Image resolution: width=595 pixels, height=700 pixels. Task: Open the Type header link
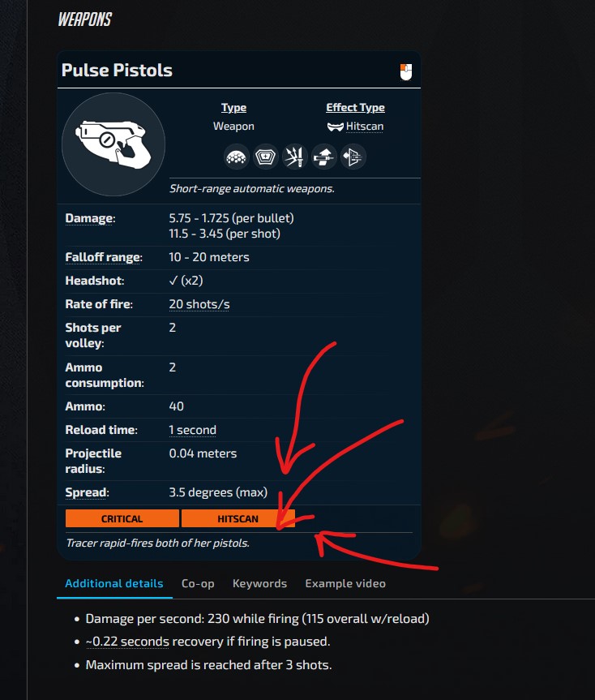(233, 108)
